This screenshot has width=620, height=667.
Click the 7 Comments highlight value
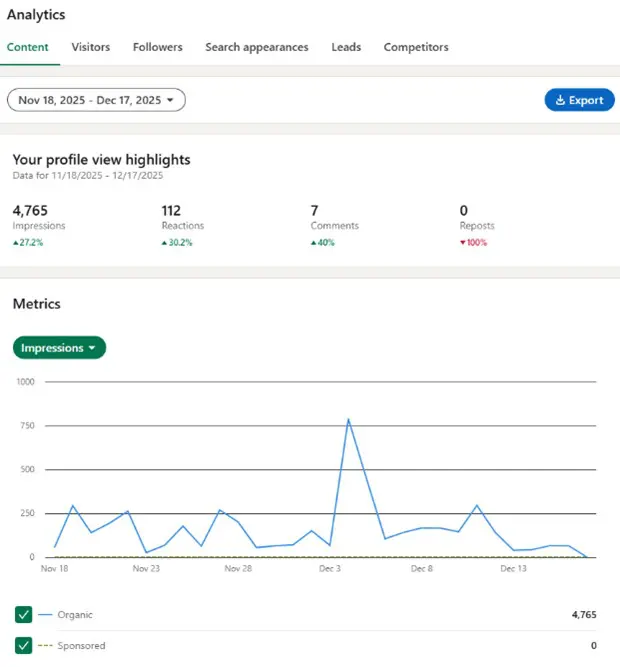click(314, 210)
